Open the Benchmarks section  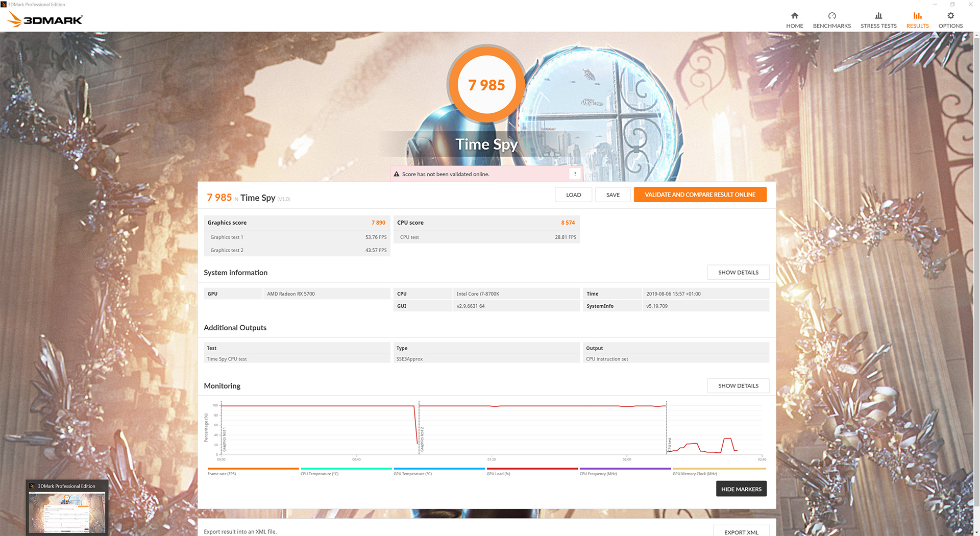pos(831,20)
